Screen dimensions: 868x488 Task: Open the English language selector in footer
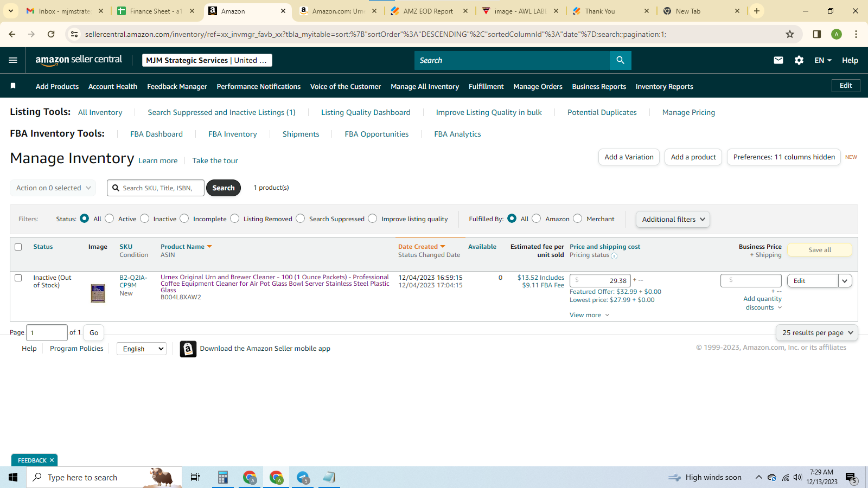(141, 349)
